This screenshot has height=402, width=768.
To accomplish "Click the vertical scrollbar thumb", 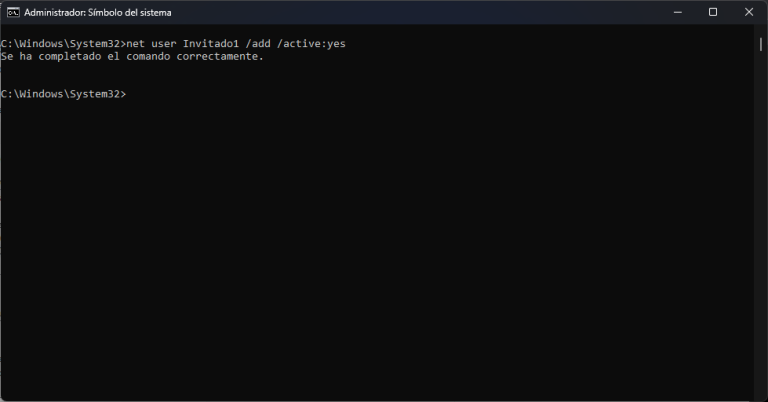I will pyautogui.click(x=760, y=45).
